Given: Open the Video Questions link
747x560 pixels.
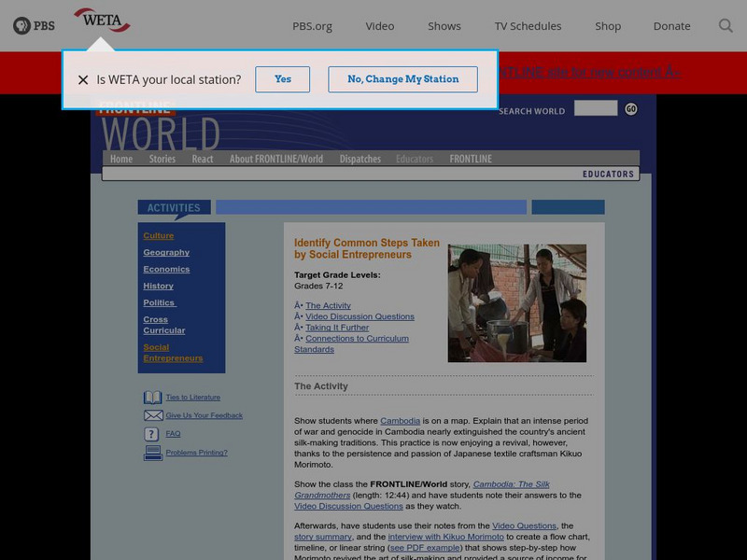Looking at the screenshot, I should coord(524,525).
